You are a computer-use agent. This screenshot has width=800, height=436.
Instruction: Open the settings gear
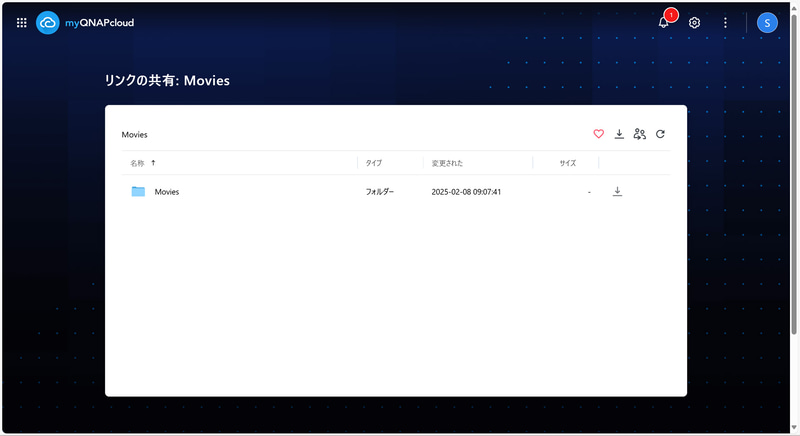694,23
